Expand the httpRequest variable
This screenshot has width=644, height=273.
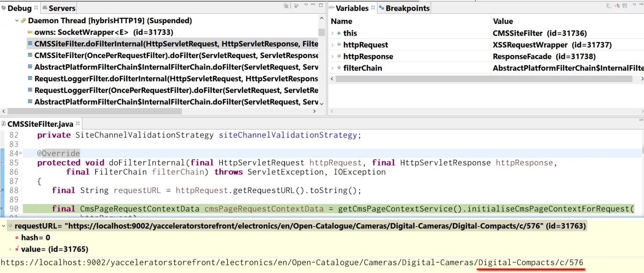[x=332, y=45]
